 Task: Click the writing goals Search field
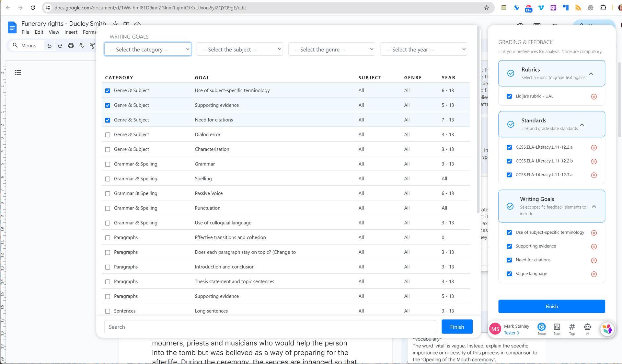click(x=270, y=327)
